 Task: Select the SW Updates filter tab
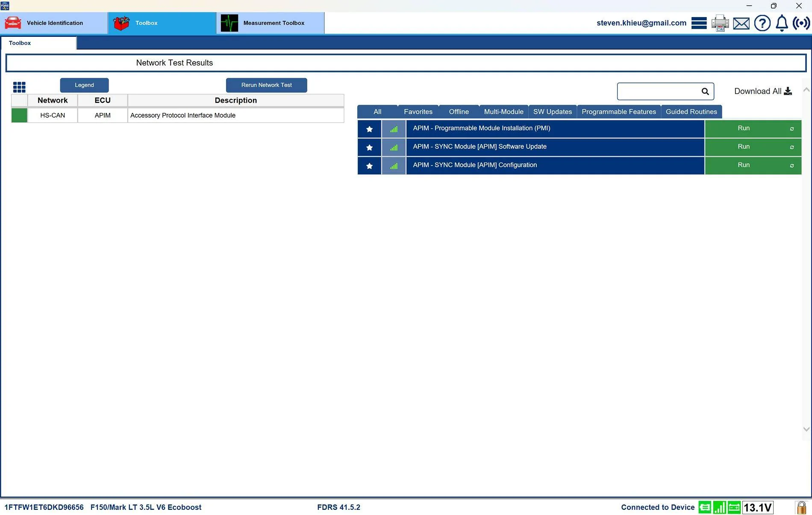pyautogui.click(x=552, y=112)
